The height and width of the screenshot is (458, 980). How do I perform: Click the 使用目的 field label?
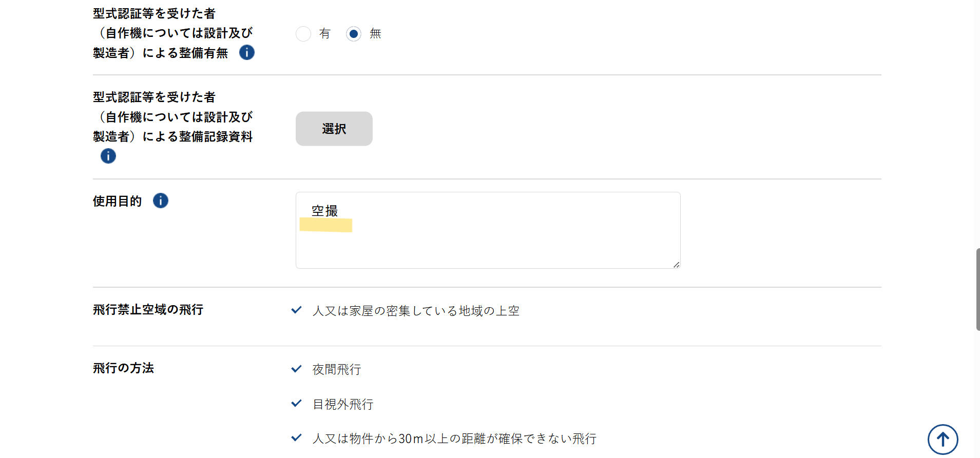pos(117,201)
